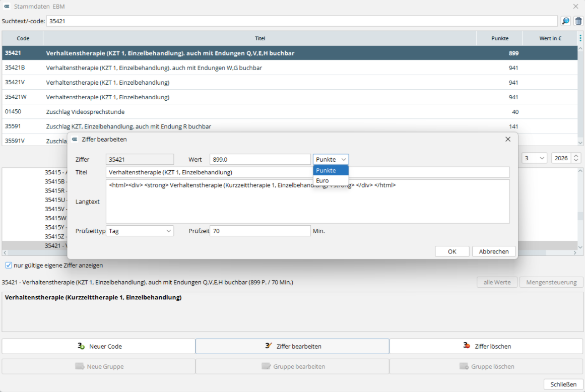
Task: Open the Prüfzeittyp Tag dropdown
Action: click(x=140, y=231)
